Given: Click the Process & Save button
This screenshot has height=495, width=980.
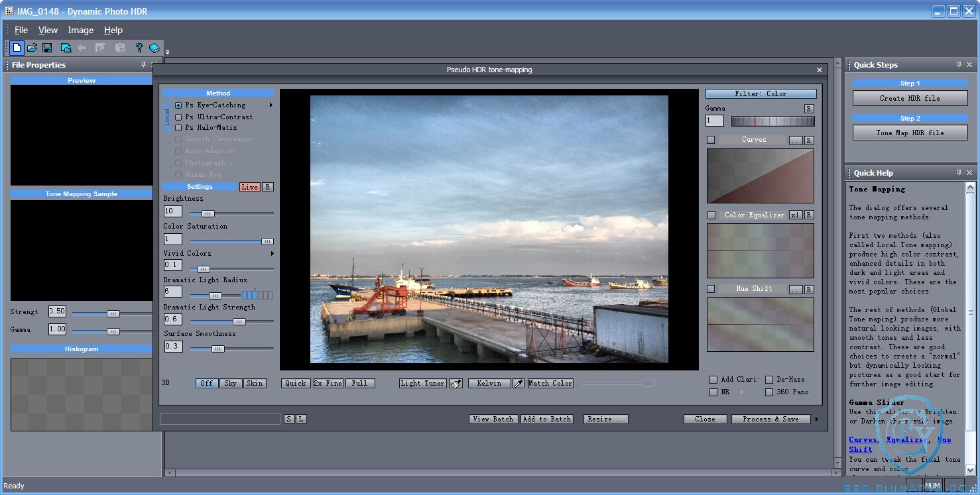Looking at the screenshot, I should pyautogui.click(x=770, y=419).
